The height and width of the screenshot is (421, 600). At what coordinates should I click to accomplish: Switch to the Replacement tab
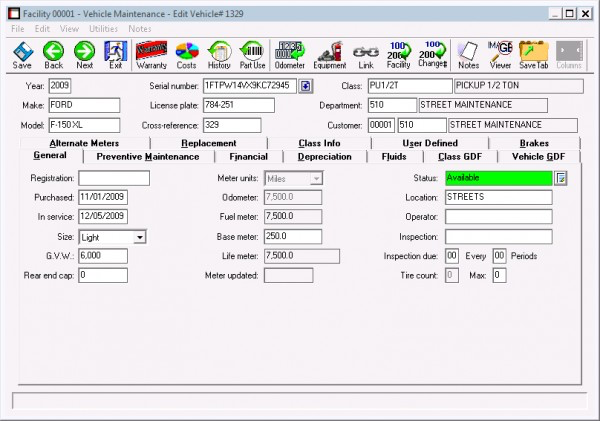coord(209,143)
